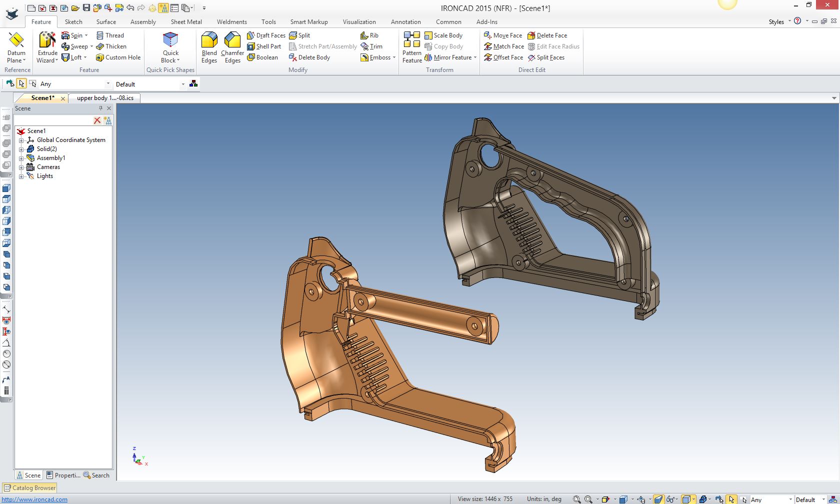Switch to the Search panel button

96,475
